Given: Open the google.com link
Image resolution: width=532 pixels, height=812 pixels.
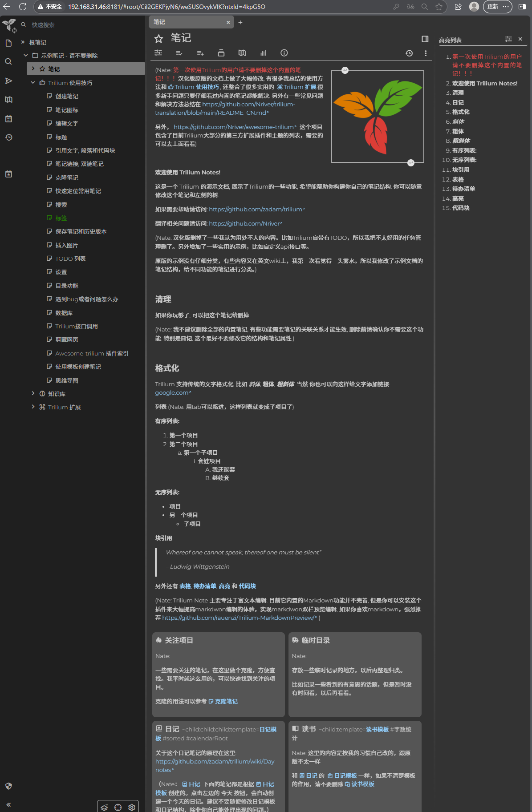Looking at the screenshot, I should point(173,393).
